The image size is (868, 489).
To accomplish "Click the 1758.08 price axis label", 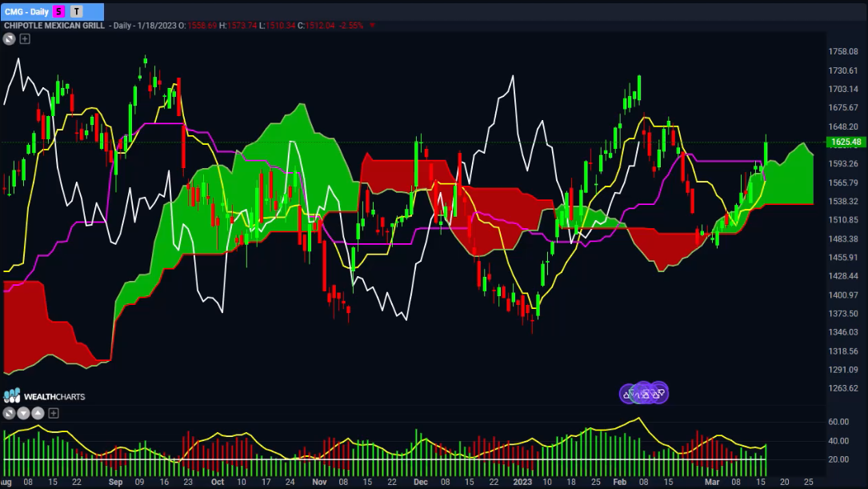I will [x=843, y=51].
